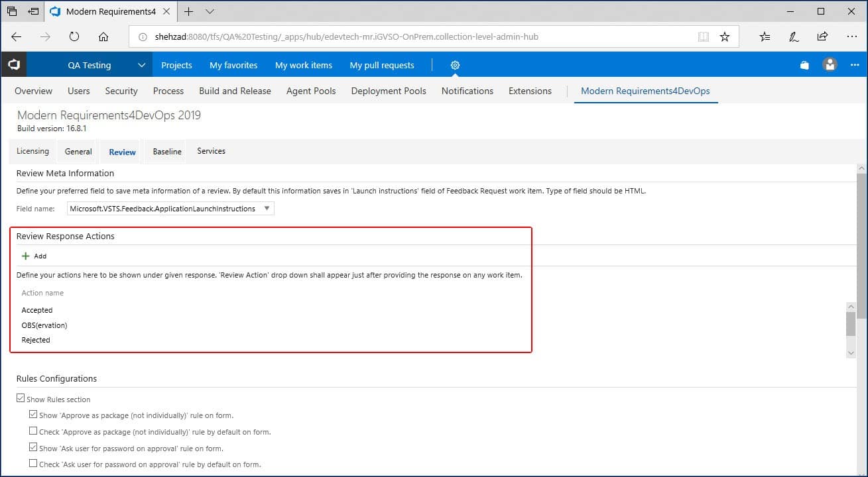Image resolution: width=868 pixels, height=477 pixels.
Task: Open Deployment Pools page
Action: coord(389,91)
